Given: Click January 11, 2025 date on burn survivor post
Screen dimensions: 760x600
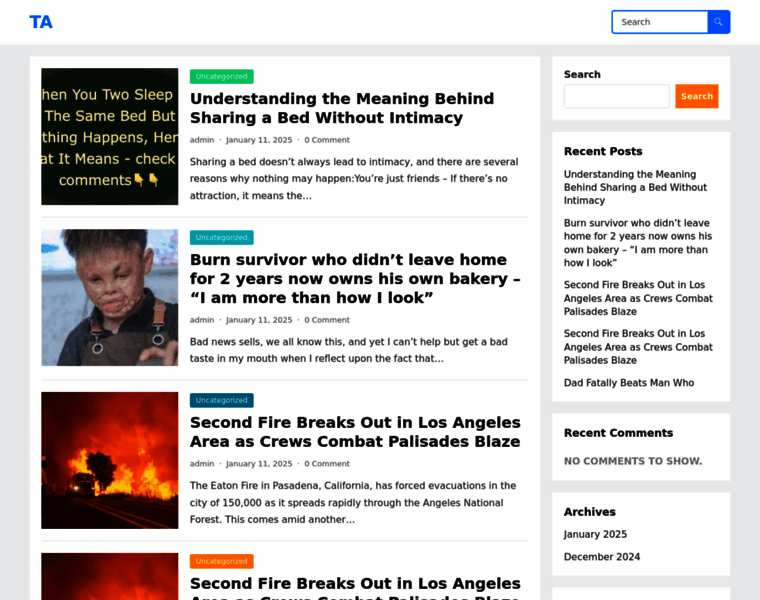Looking at the screenshot, I should click(259, 320).
